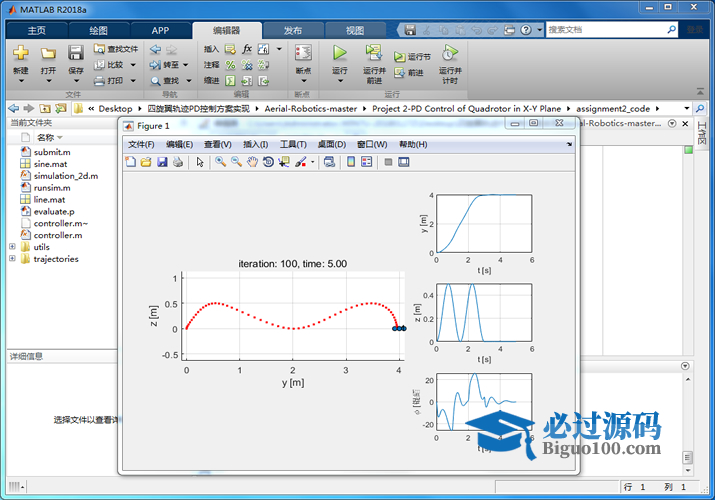
Task: Expand the utils folder tree node
Action: (12, 247)
